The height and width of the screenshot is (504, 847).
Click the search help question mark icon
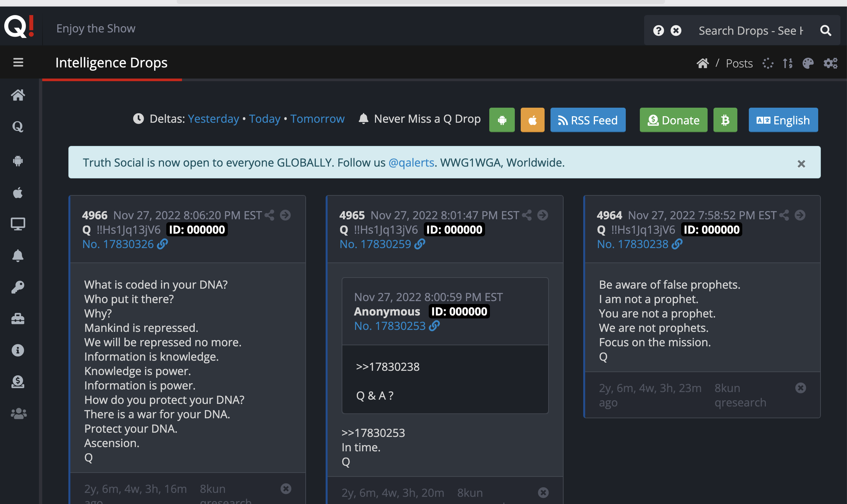[x=658, y=30]
